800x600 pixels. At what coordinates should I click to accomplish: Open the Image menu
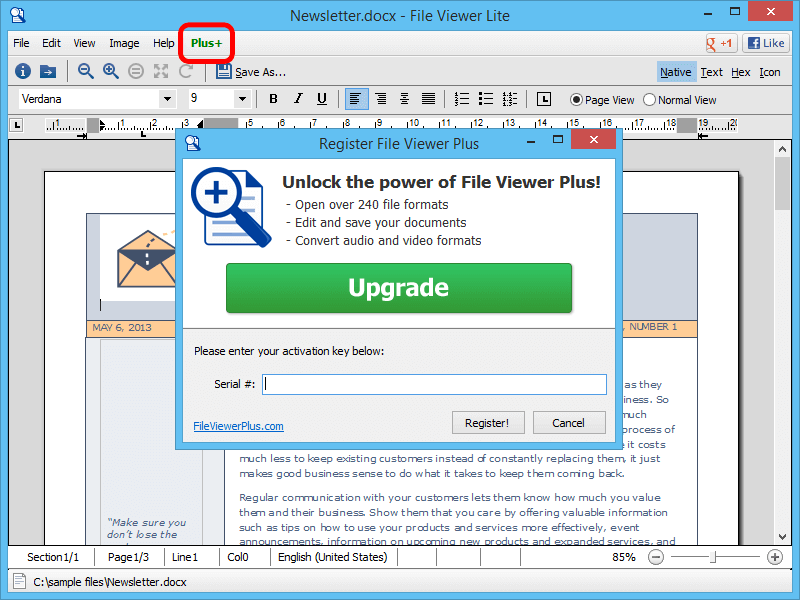(x=124, y=43)
